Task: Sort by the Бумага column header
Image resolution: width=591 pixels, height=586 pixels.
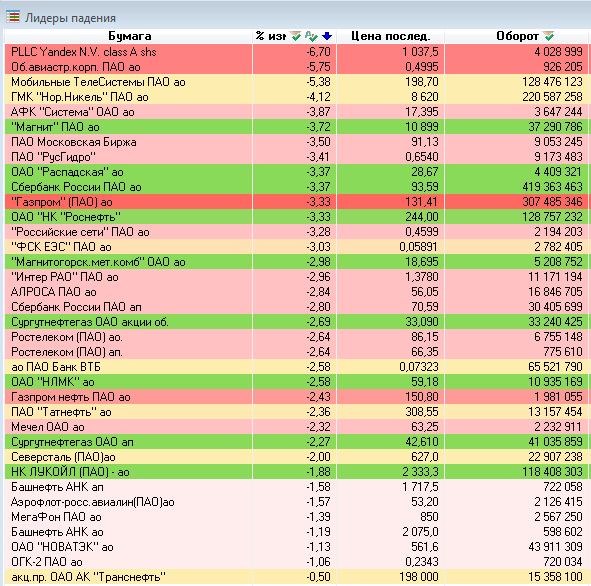Action: [129, 36]
